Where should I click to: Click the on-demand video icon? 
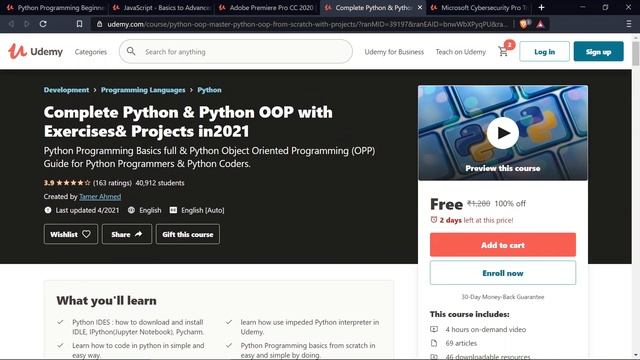click(x=434, y=329)
